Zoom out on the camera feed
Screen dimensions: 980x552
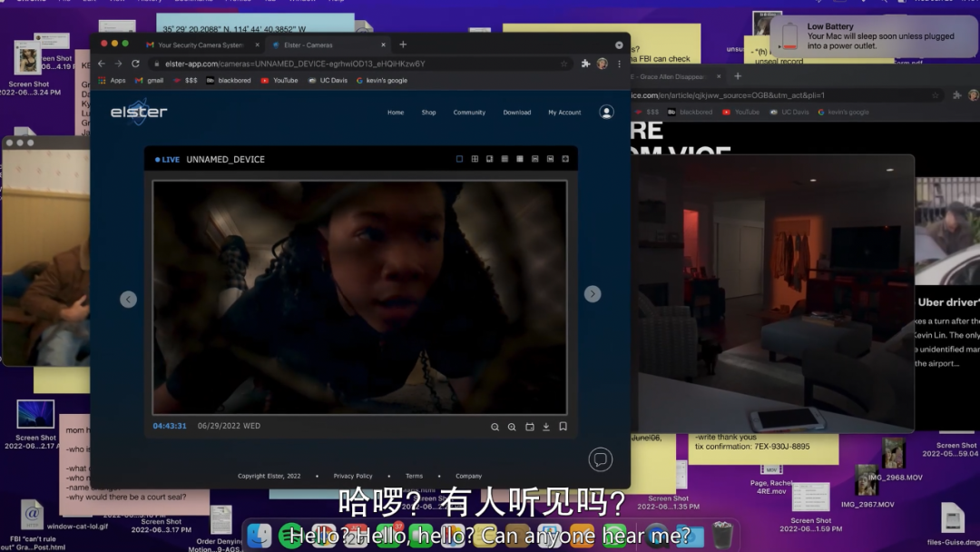click(495, 427)
